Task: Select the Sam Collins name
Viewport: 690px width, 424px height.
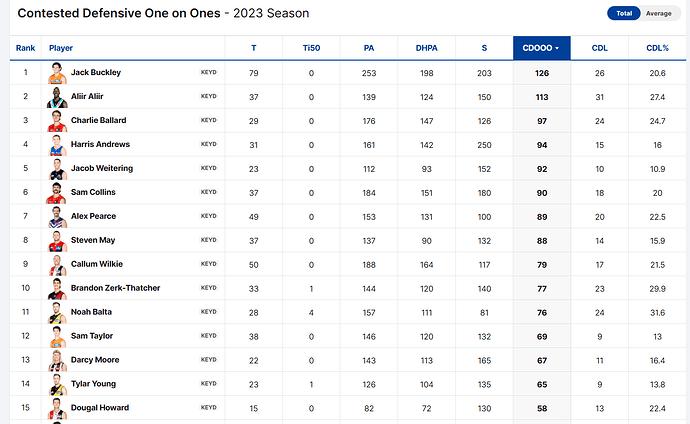Action: click(x=93, y=192)
